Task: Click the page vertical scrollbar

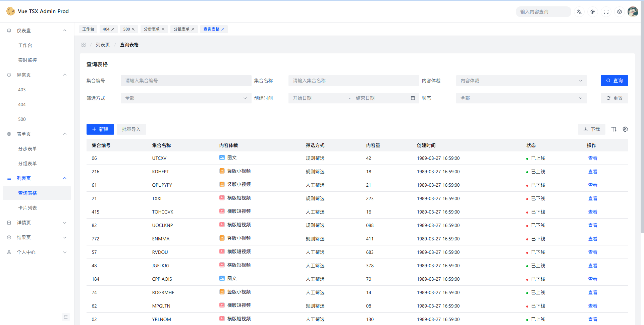Action: tap(642, 134)
